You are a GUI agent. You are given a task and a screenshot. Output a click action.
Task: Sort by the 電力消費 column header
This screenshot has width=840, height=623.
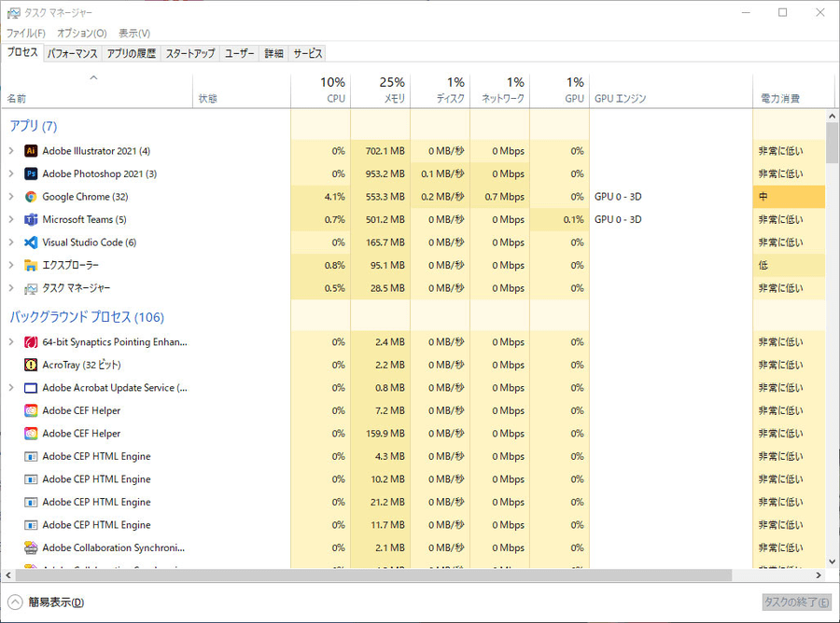(x=794, y=90)
